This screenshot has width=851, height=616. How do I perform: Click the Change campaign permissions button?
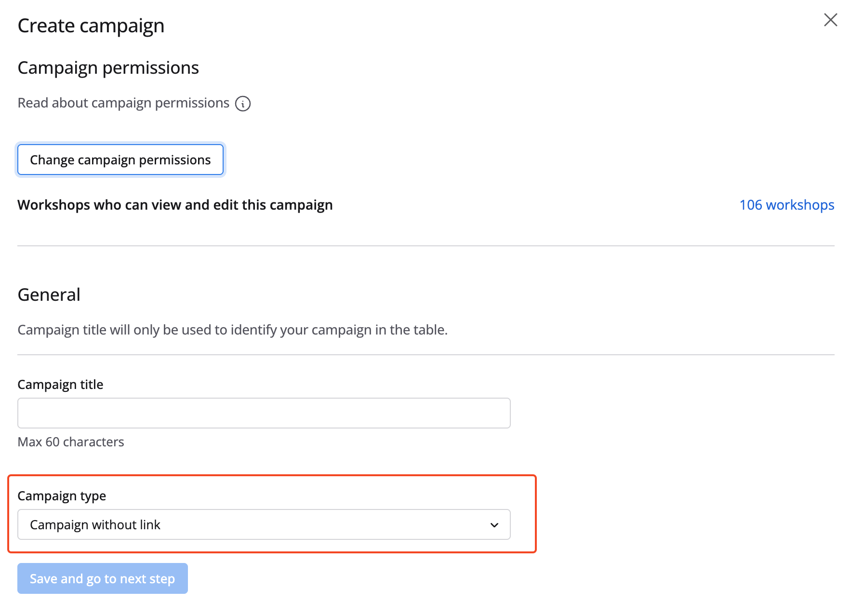pos(120,160)
